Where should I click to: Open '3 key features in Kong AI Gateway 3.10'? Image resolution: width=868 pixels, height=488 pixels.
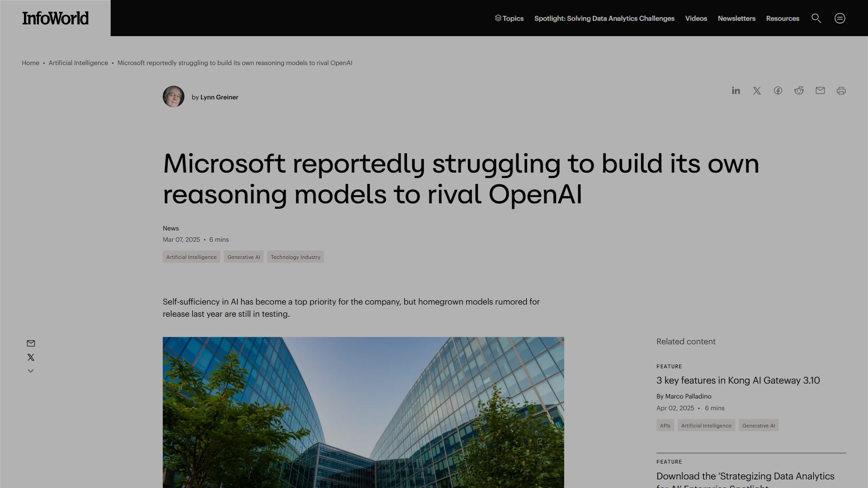pos(738,380)
